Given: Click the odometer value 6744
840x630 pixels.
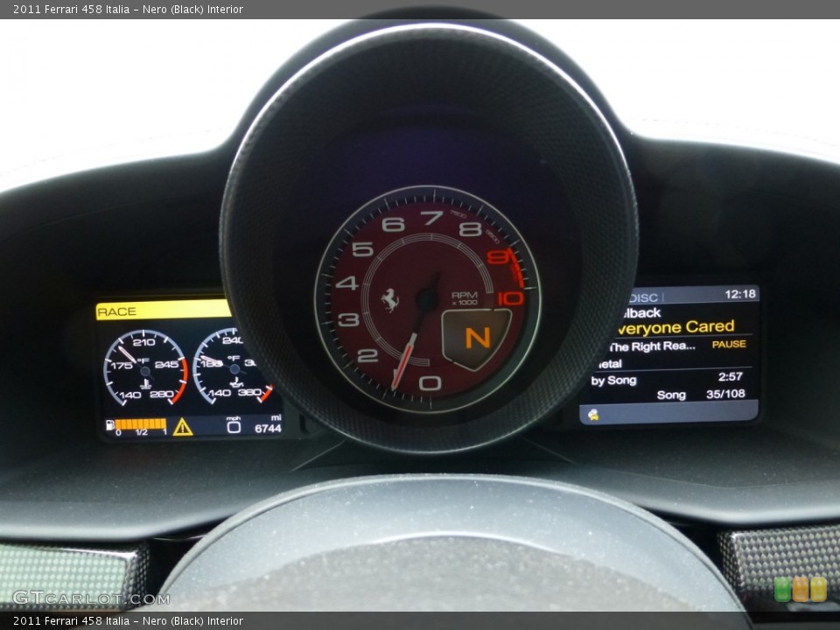Looking at the screenshot, I should [x=268, y=428].
